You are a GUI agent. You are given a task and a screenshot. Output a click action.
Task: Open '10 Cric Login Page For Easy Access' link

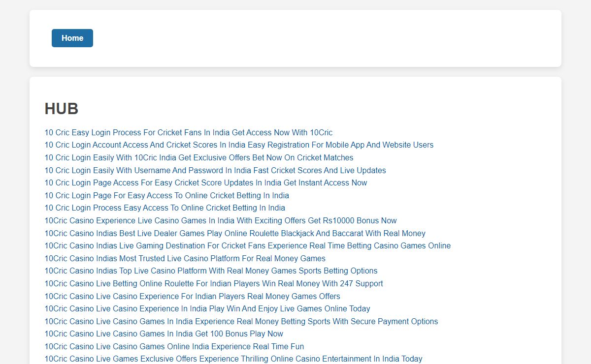pos(167,195)
